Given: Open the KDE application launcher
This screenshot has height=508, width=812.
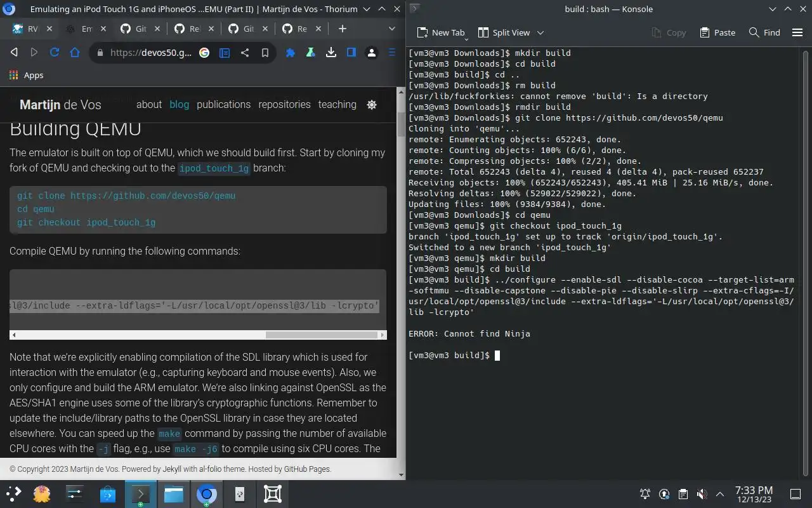Looking at the screenshot, I should pyautogui.click(x=13, y=493).
